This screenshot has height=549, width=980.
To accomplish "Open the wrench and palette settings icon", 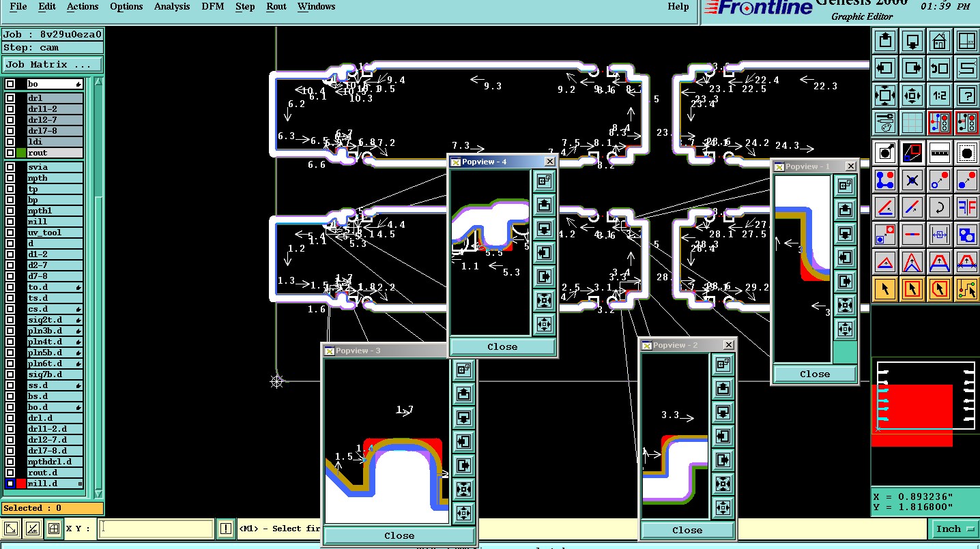I will (885, 123).
